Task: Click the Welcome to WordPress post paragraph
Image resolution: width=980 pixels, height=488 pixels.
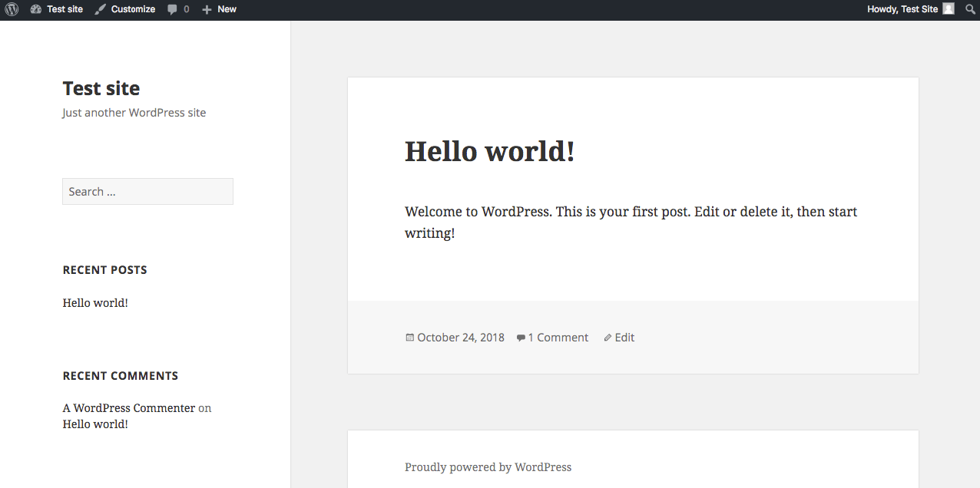Action: (x=631, y=222)
